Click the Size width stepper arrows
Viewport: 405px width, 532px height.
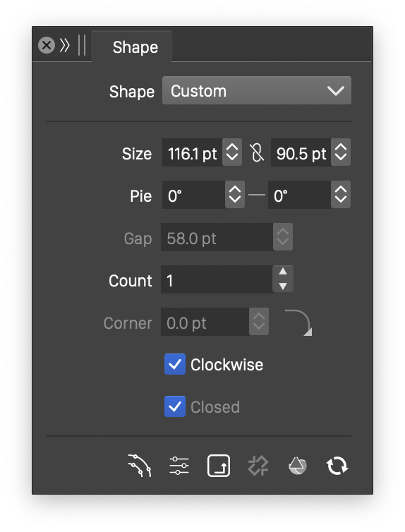232,152
